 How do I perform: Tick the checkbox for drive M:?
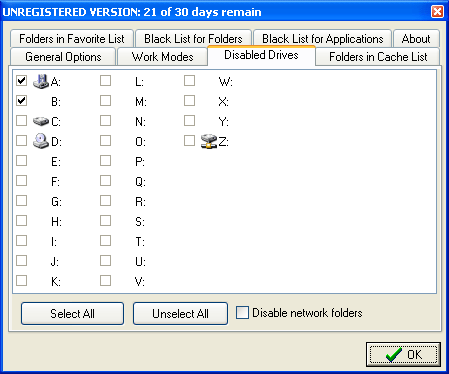[105, 101]
